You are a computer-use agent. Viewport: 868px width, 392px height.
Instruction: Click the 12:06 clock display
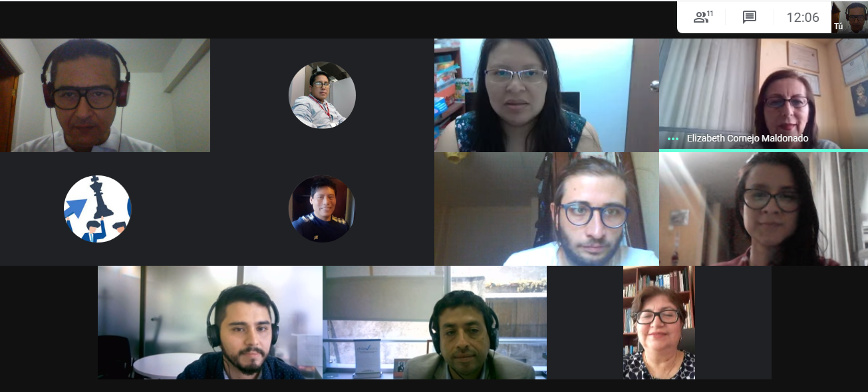pos(803,18)
